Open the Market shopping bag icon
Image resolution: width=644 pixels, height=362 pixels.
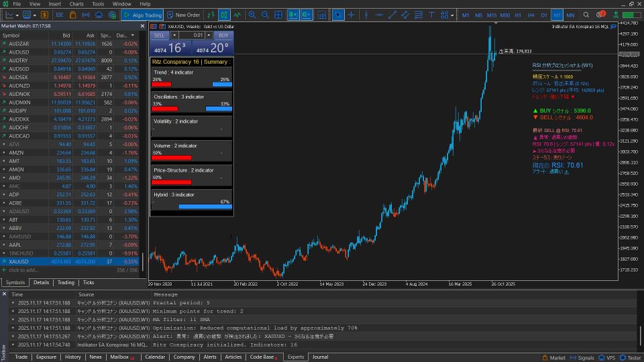coord(72,15)
